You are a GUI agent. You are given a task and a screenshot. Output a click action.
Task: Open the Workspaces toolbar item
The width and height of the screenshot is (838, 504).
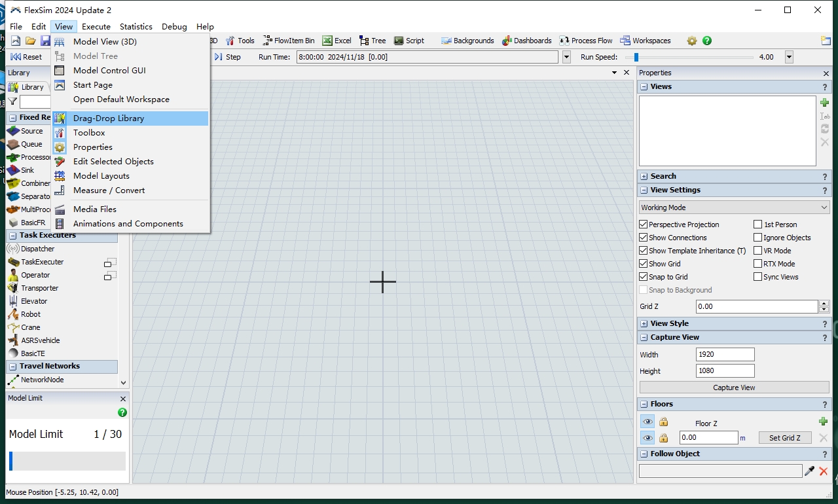[646, 41]
